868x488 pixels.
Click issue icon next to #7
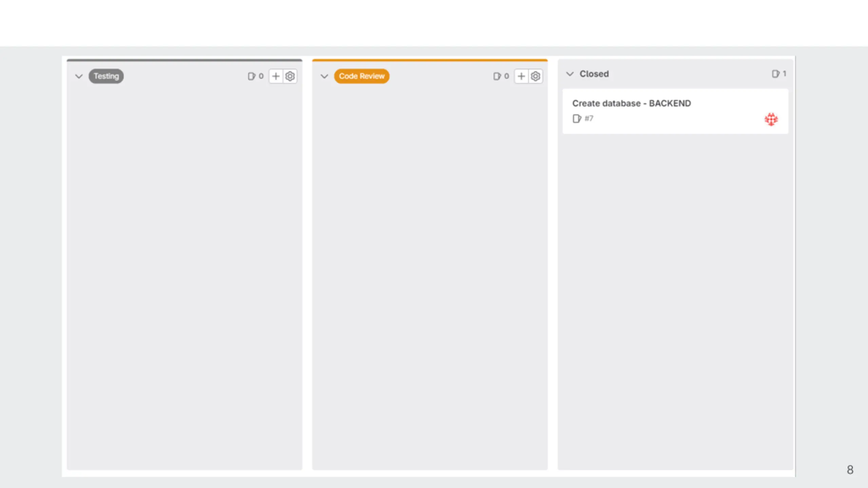[577, 119]
